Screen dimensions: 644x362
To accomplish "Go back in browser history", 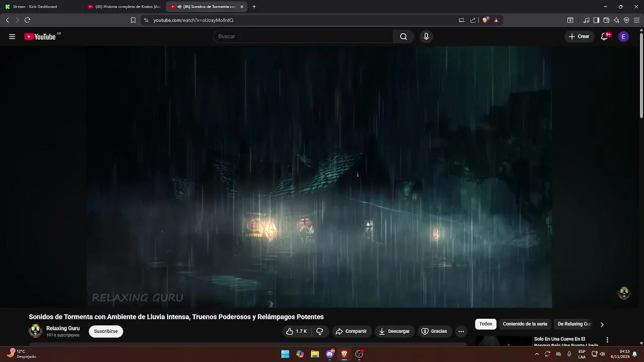I will coord(7,20).
